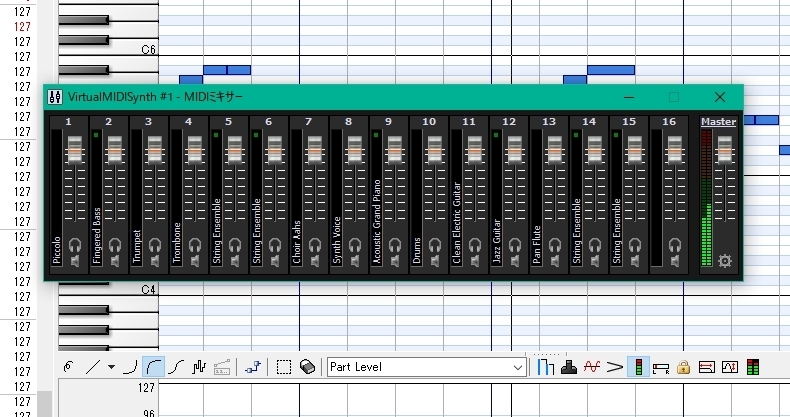790x417 pixels.
Task: Select the freehand draw tool
Action: (x=69, y=367)
